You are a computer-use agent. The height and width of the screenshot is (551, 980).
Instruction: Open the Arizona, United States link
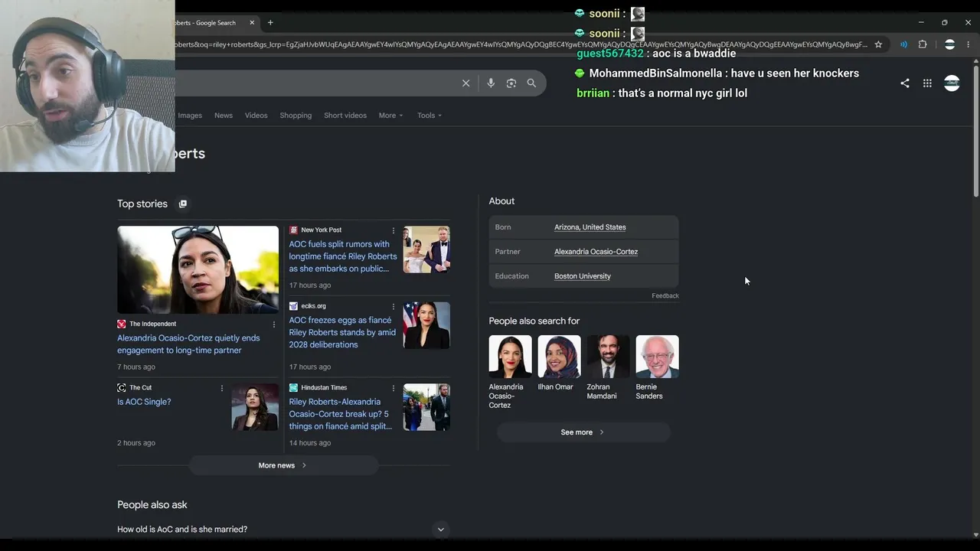point(590,227)
